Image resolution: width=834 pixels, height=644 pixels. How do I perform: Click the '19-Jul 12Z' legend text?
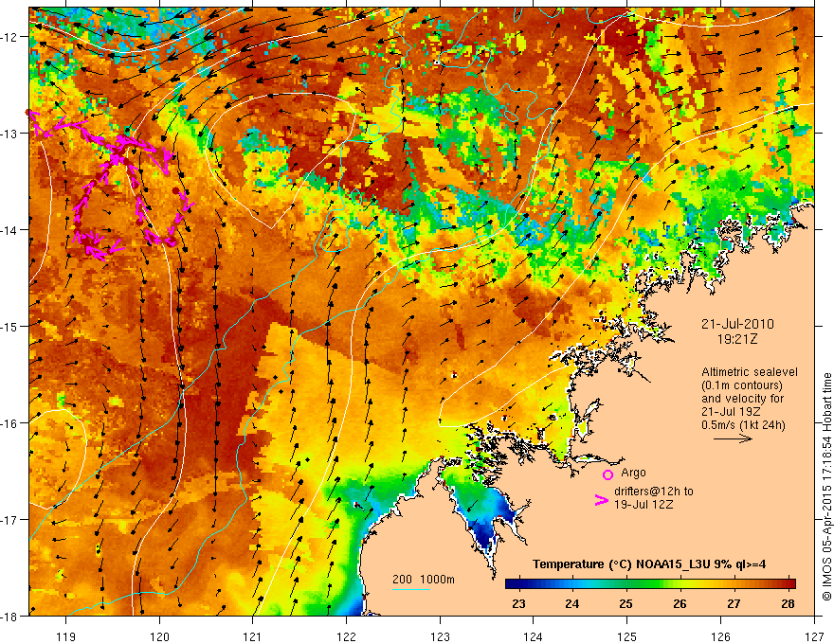pyautogui.click(x=644, y=504)
